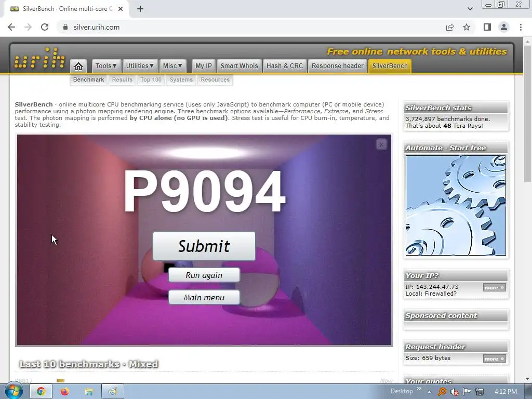This screenshot has width=532, height=399.
Task: Open the My IP tab
Action: click(x=204, y=66)
